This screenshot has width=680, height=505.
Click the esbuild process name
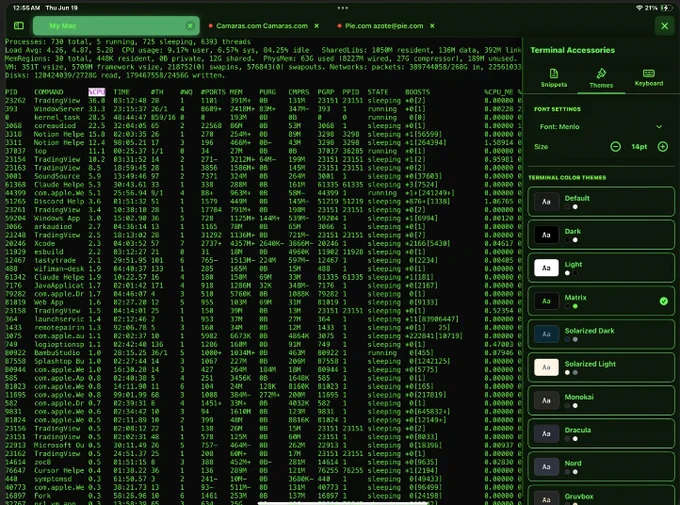[49, 252]
